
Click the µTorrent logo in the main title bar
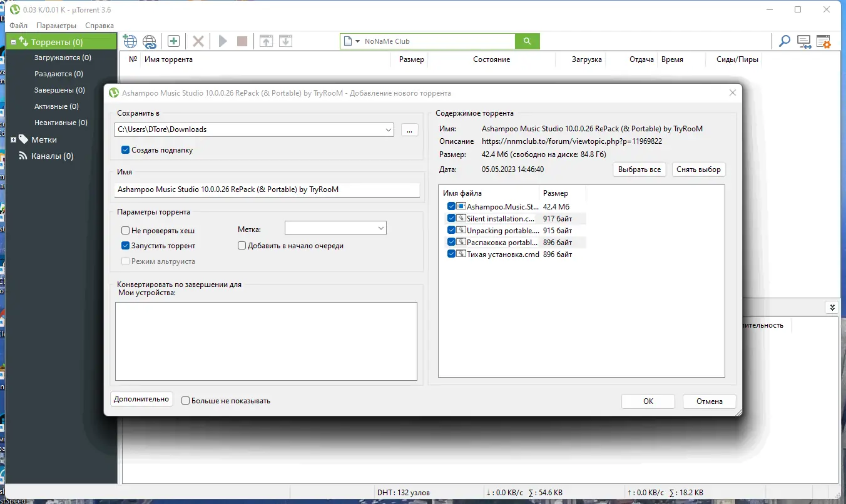pos(15,9)
